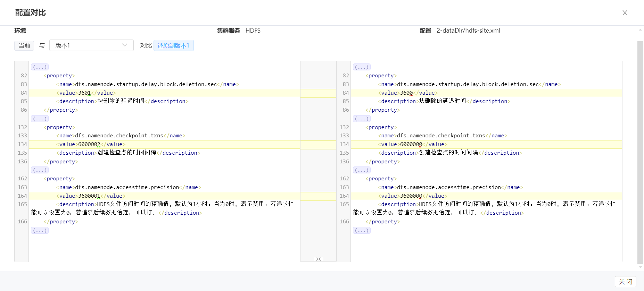Click value 3600001 line in left pane
Screen dimensions: 644x291
point(164,196)
